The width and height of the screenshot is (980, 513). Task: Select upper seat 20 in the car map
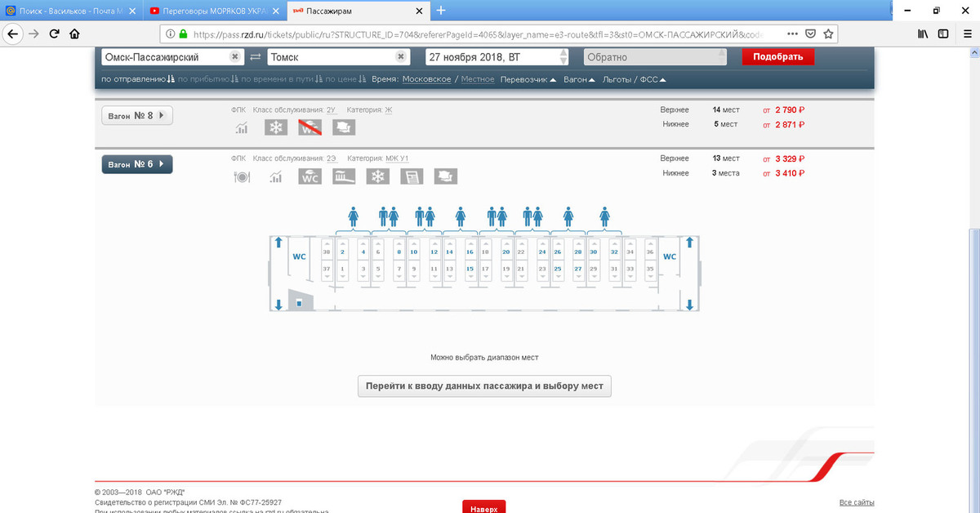coord(506,249)
